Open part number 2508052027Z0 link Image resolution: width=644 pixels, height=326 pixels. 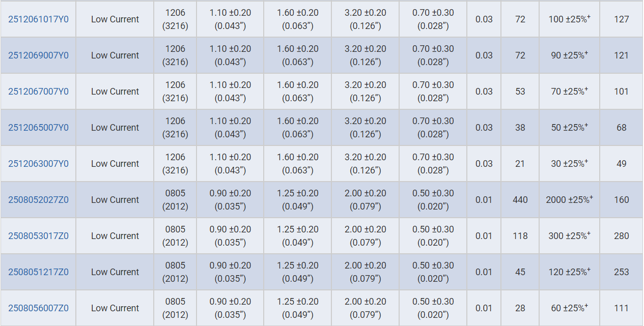pyautogui.click(x=38, y=200)
